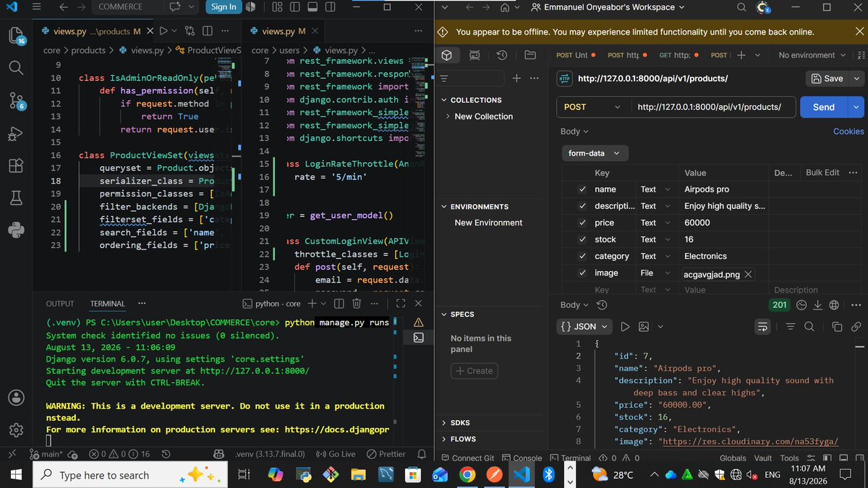868x488 pixels.
Task: Open the Python activity bar view
Action: coord(16,230)
